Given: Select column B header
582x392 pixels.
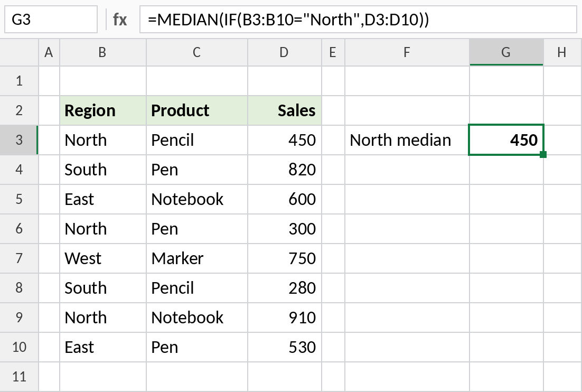Looking at the screenshot, I should (x=103, y=52).
